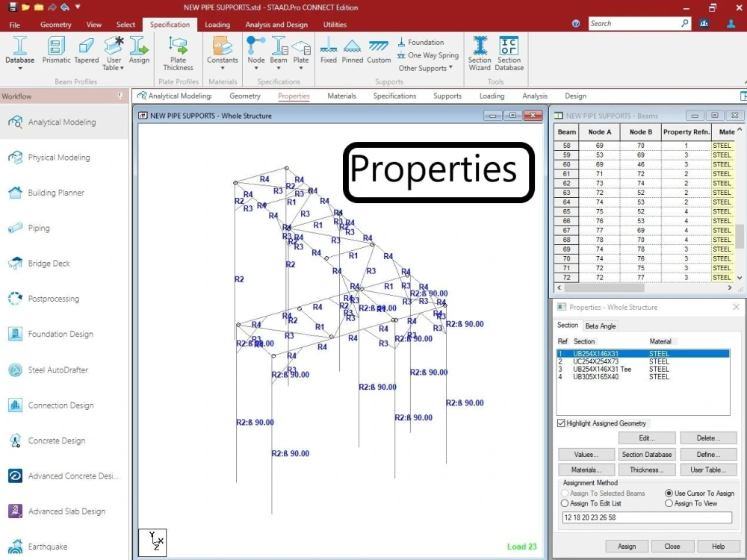Launch the Section Wizard tool
The height and width of the screenshot is (560, 747).
pyautogui.click(x=480, y=53)
